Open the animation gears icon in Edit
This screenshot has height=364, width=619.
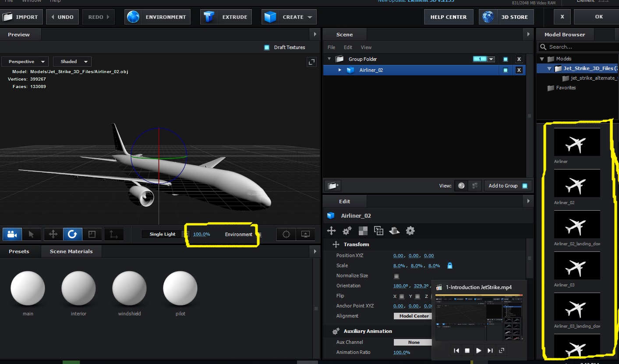coord(347,230)
